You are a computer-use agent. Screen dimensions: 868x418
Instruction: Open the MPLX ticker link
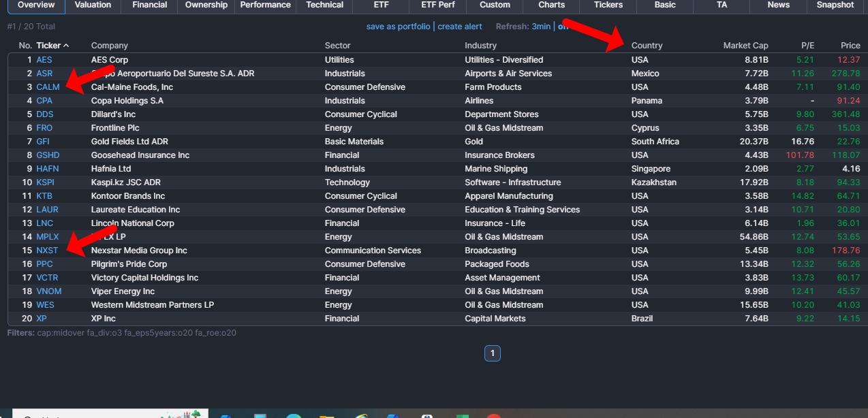click(x=48, y=237)
